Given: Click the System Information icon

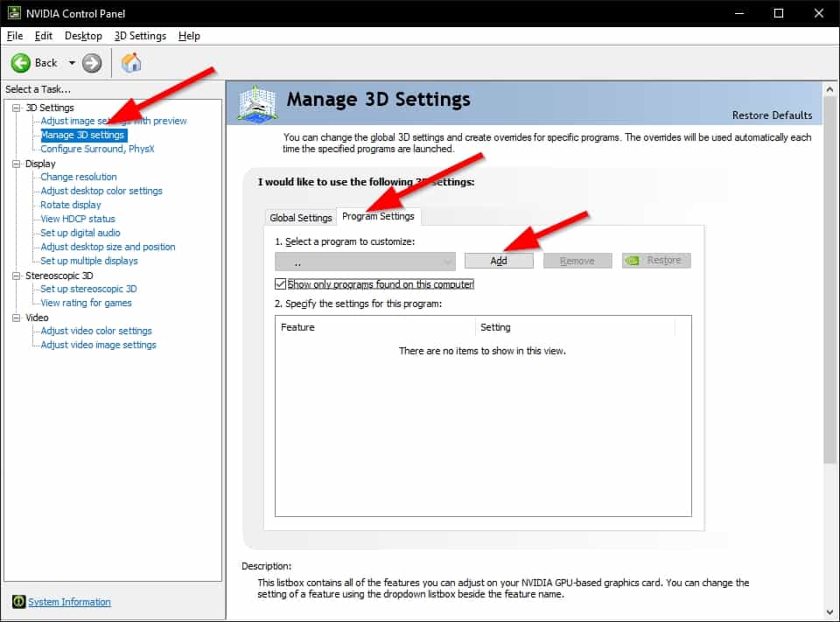Looking at the screenshot, I should click(18, 602).
